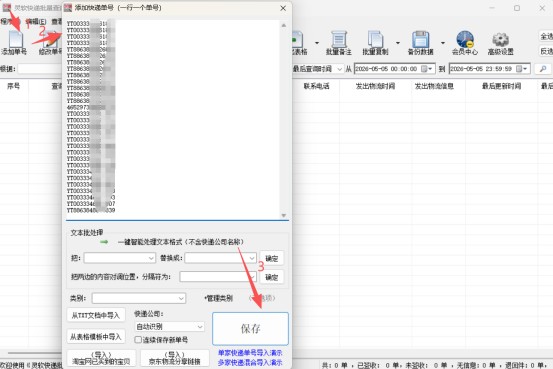
Task: Click the 全选 button at the toolbar's right
Action: (x=546, y=36)
